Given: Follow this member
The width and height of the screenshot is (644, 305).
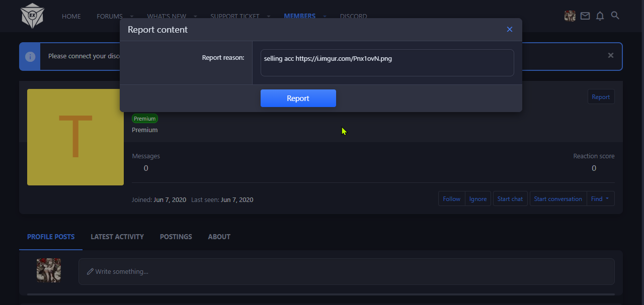Looking at the screenshot, I should click(451, 199).
